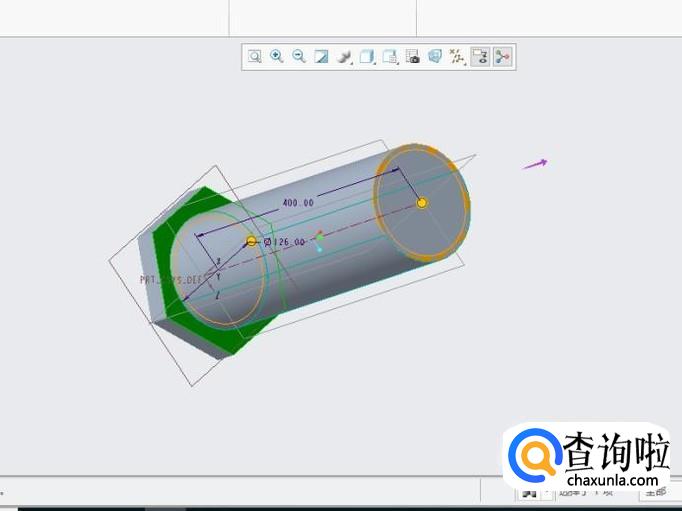
Task: Click the PRT_CSYS_DEF coordinate system label
Action: point(170,281)
